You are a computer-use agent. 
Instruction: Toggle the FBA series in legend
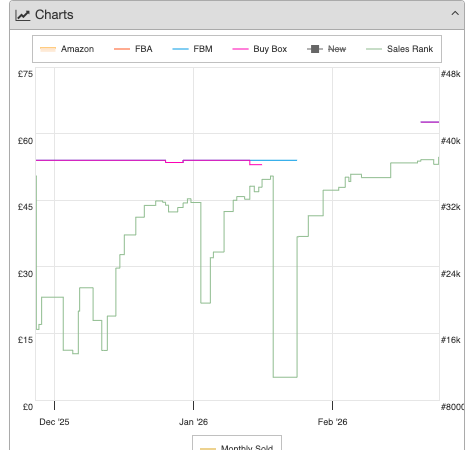tap(133, 49)
